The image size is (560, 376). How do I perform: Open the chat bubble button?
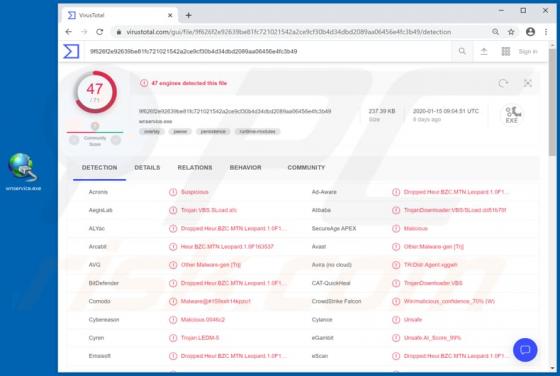point(525,350)
